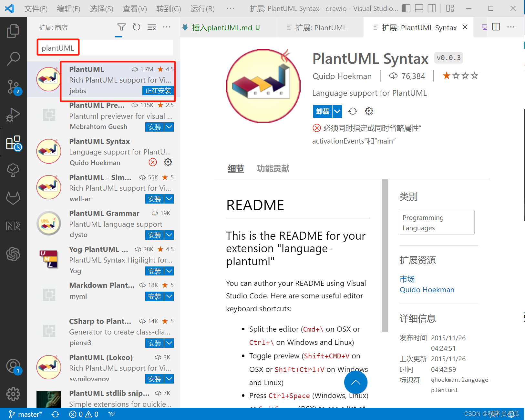Close the 扩展: PlantUML Syntax tab
This screenshot has height=420, width=525.
tap(465, 27)
